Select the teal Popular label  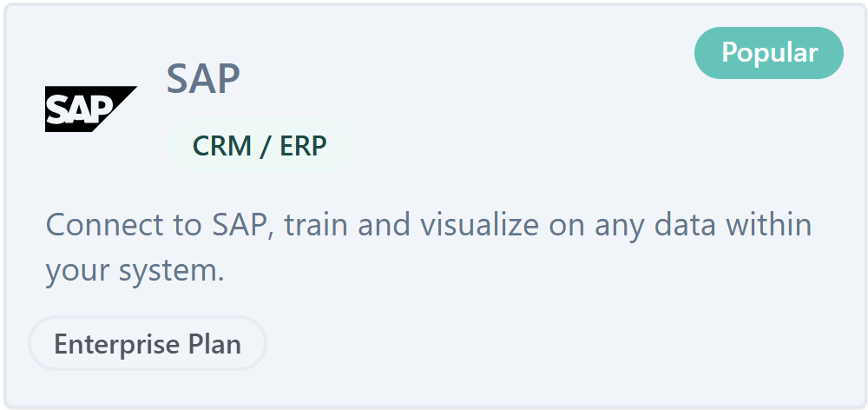pyautogui.click(x=768, y=53)
